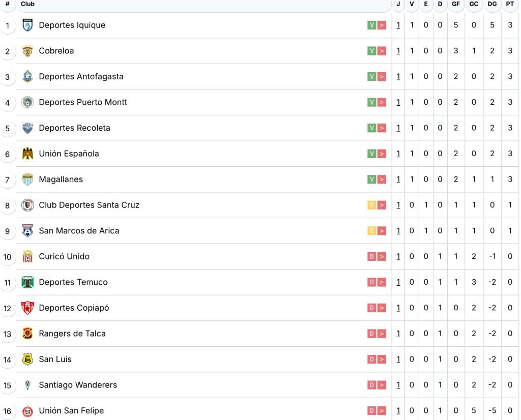
Task: Click the Magallanes striped shield crest
Action: tap(27, 179)
